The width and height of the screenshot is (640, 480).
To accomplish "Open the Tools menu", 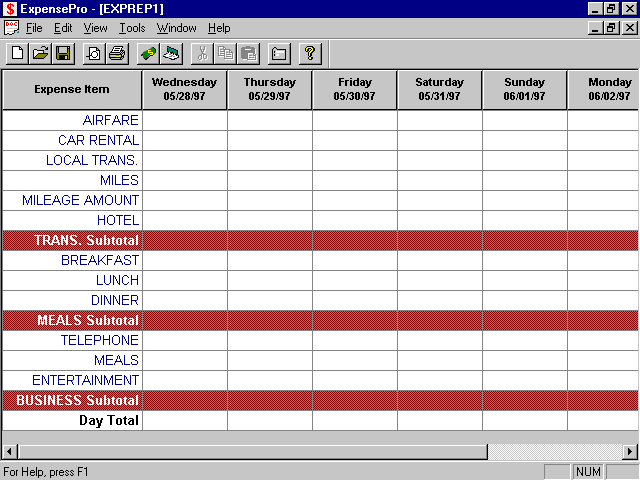I will point(132,28).
